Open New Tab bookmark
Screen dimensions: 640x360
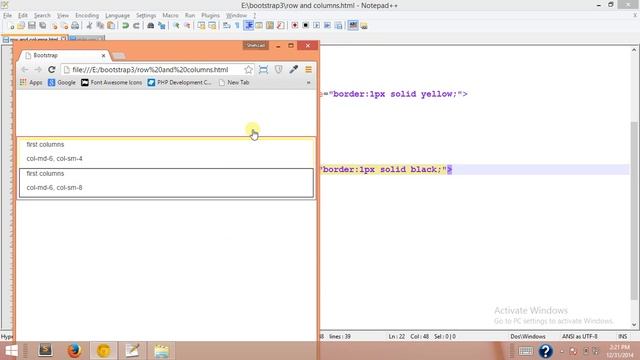(x=234, y=82)
